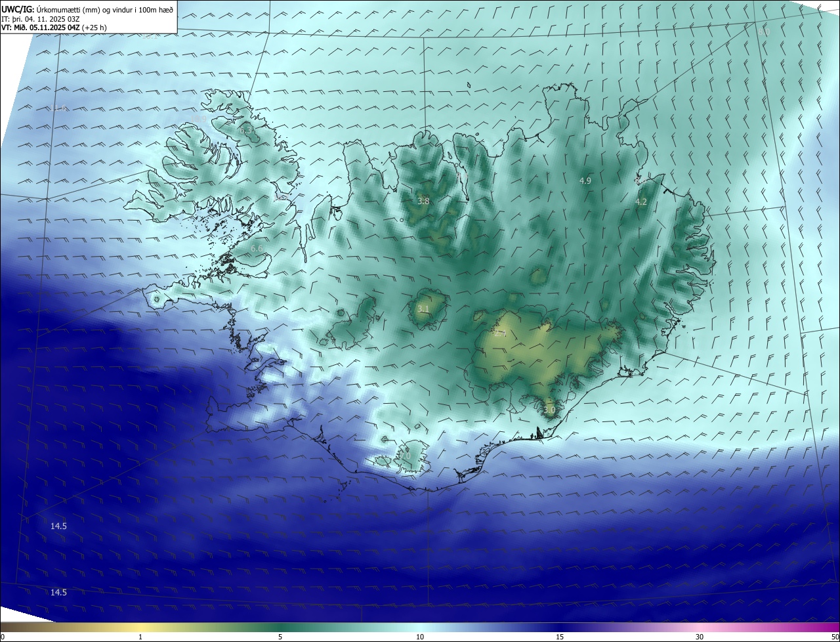
Task: Click the color scale label 30
Action: coord(700,637)
